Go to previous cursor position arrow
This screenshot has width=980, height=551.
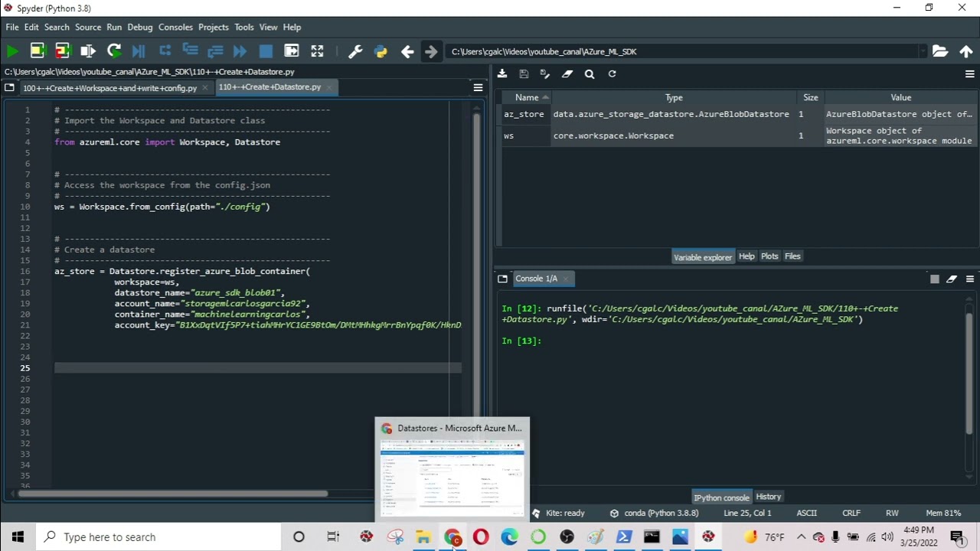pyautogui.click(x=407, y=51)
